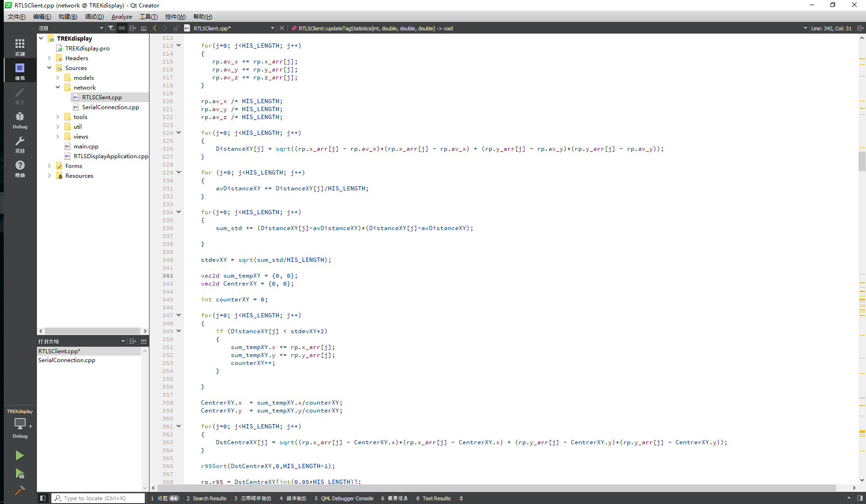Fold the for loop at line 347
This screenshot has height=504, width=866.
click(178, 315)
